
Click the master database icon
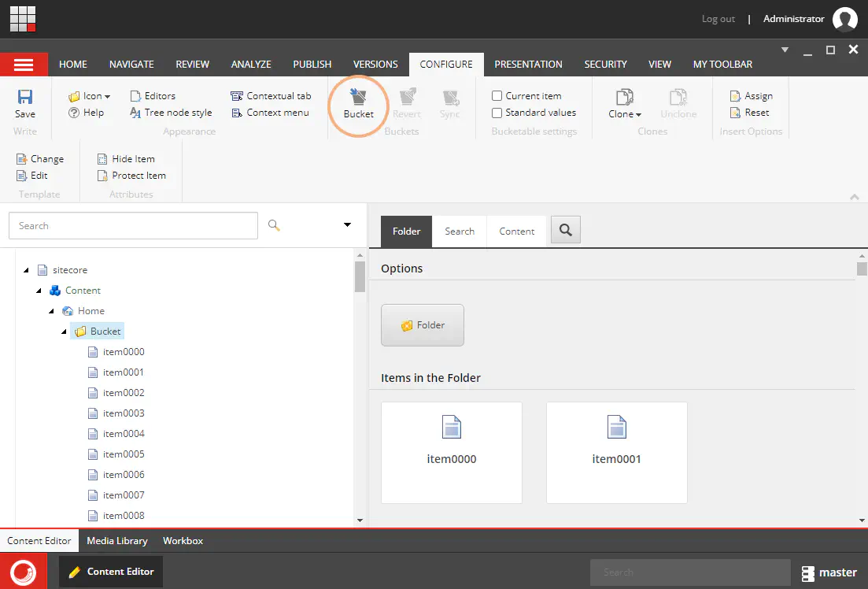[807, 573]
